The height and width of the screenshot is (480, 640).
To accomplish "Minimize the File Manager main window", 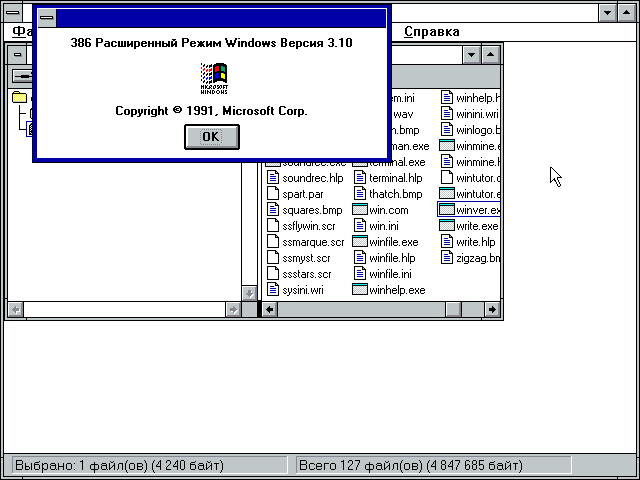I will coord(607,13).
